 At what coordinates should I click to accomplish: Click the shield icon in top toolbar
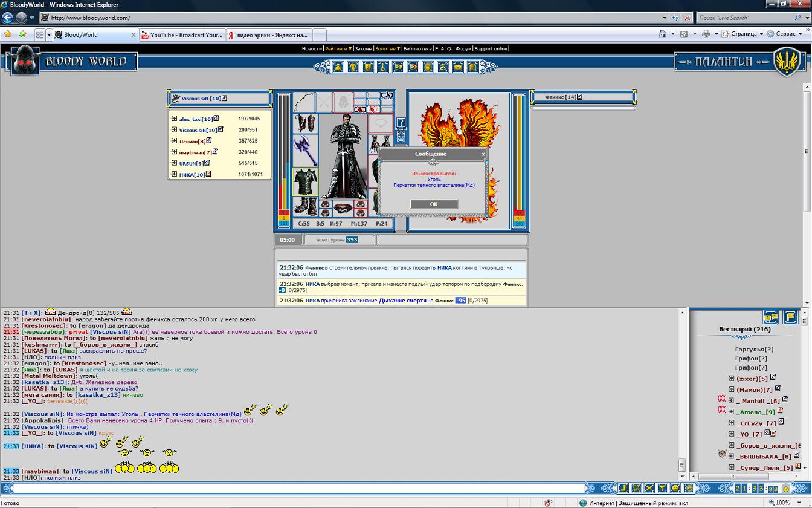click(x=368, y=67)
